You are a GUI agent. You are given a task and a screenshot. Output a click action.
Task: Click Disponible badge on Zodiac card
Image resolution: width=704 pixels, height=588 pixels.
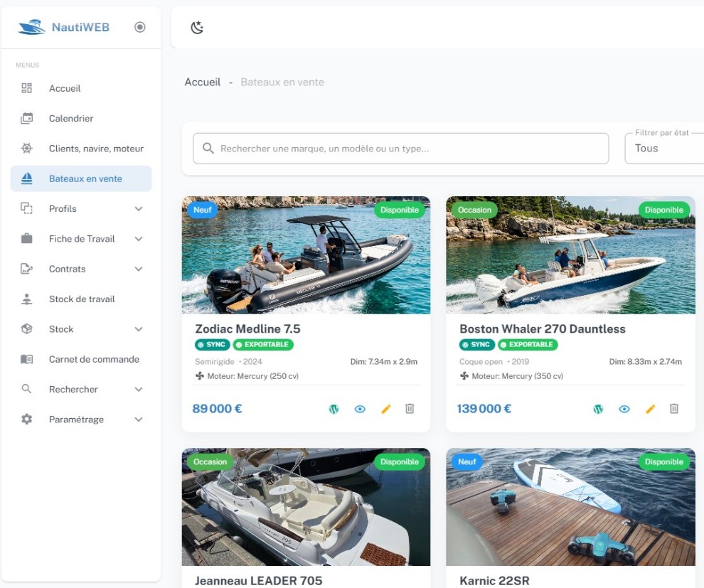pos(400,210)
